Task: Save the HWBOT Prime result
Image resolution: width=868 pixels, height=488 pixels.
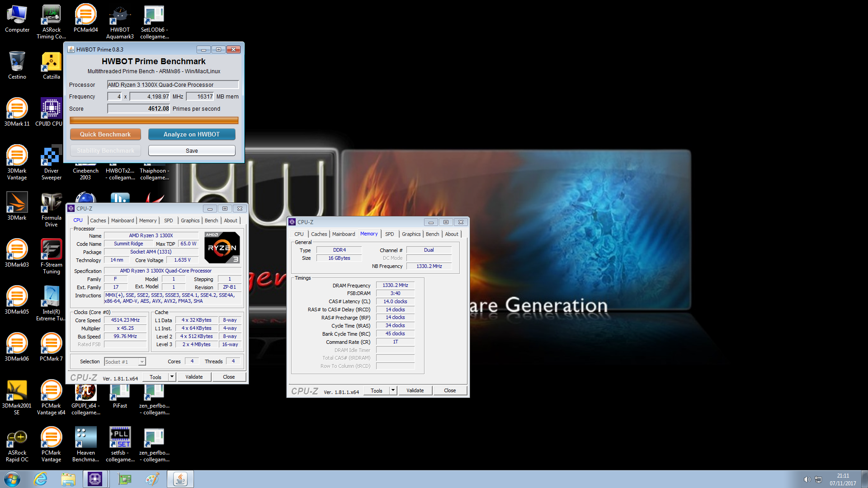Action: click(192, 150)
